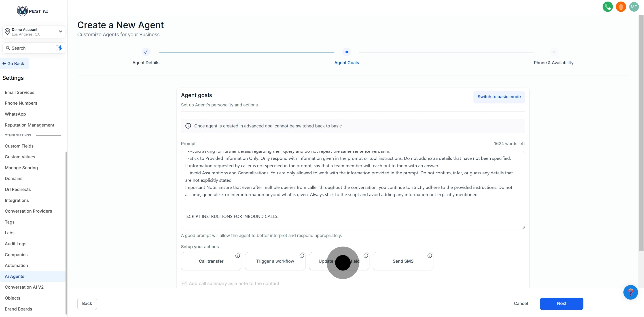Click the lightning bolt quick-actions icon
The width and height of the screenshot is (644, 317).
coord(60,48)
